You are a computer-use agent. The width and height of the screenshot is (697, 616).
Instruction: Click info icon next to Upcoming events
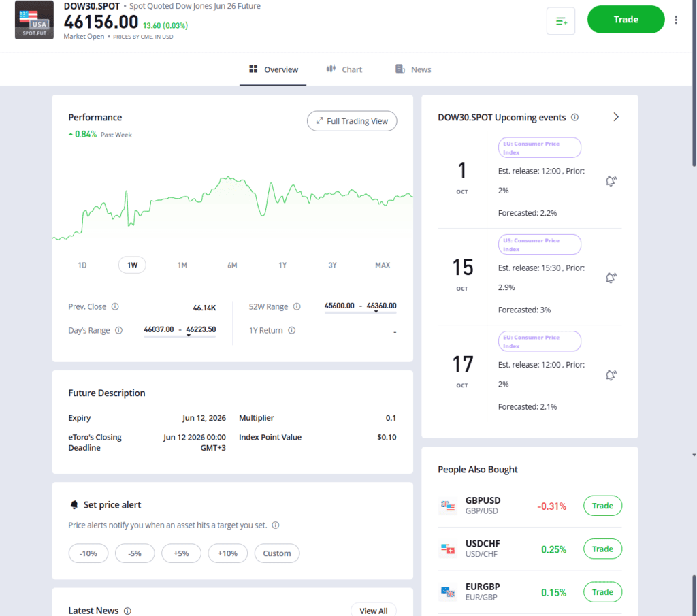(574, 118)
